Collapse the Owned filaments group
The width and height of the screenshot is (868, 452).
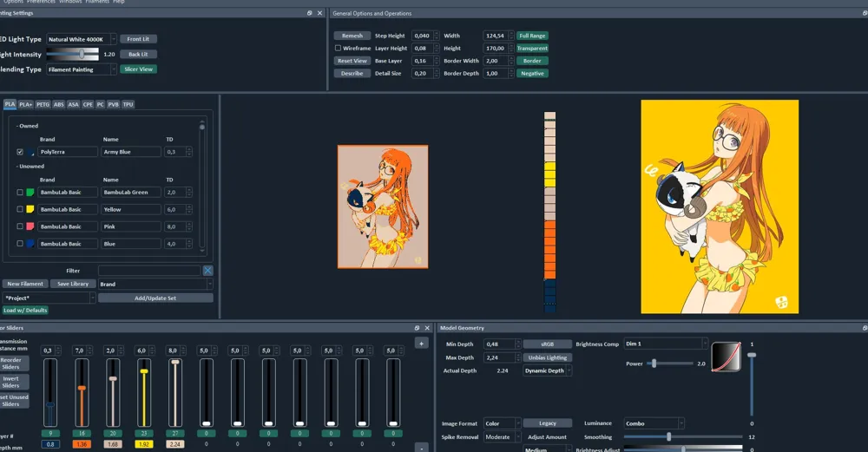27,126
